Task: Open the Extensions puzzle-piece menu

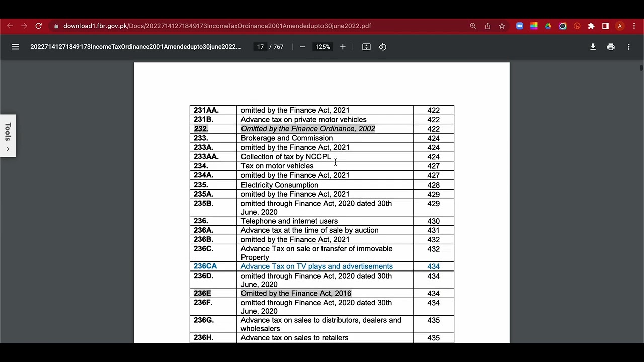Action: (x=591, y=26)
